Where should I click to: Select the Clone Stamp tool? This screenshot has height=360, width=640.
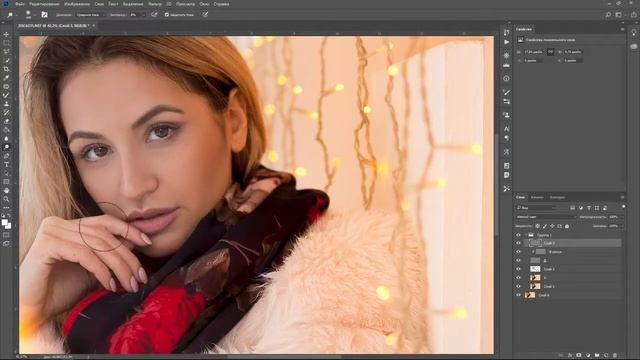pos(6,104)
